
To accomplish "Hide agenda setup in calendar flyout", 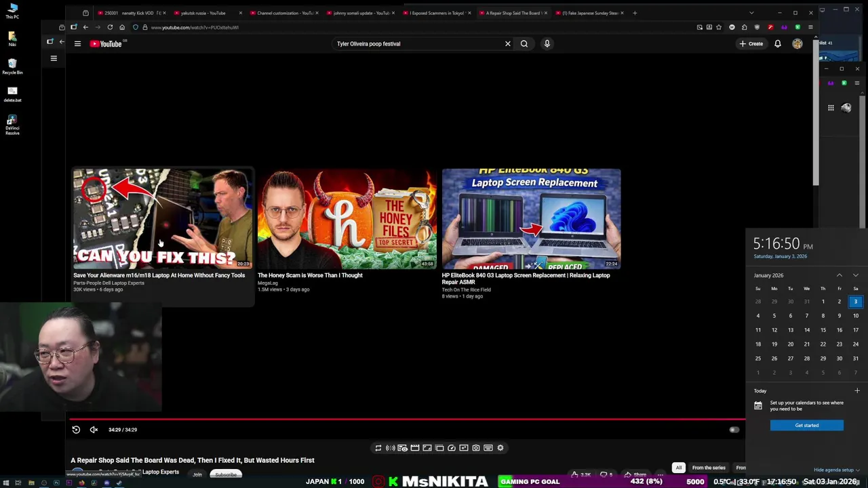I will 836,470.
